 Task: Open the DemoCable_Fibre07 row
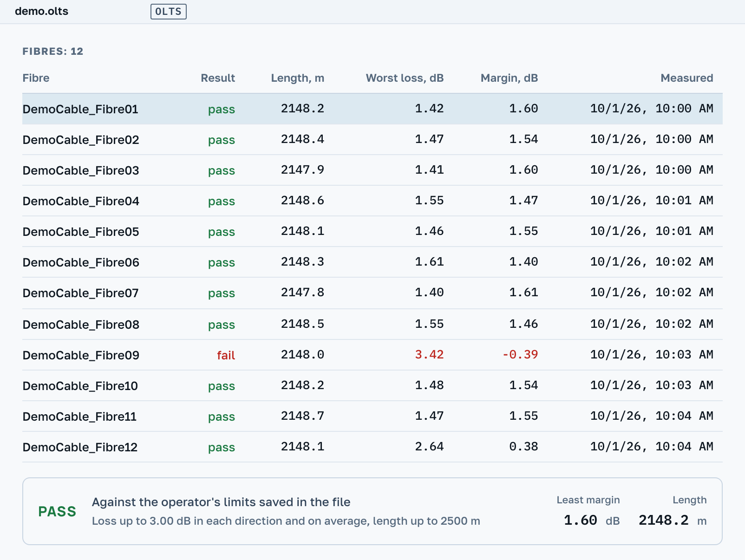pos(372,293)
